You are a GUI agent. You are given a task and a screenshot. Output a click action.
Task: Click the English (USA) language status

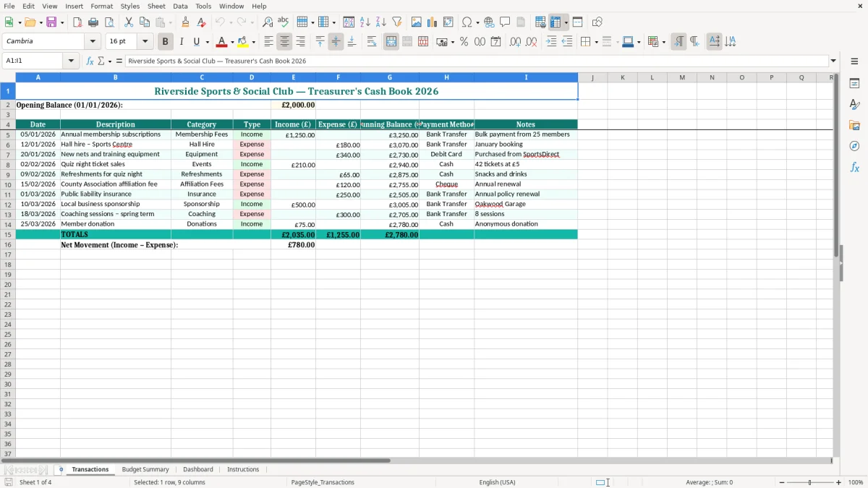pyautogui.click(x=498, y=482)
